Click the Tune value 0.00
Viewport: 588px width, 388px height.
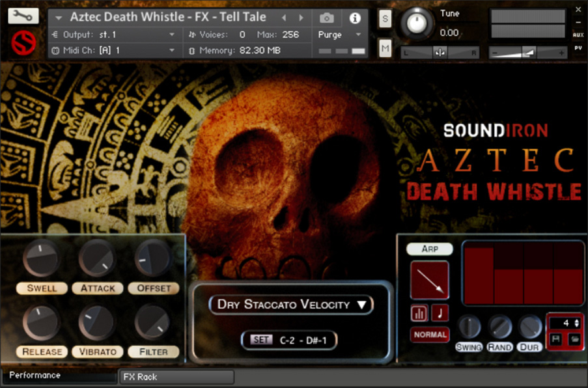pyautogui.click(x=449, y=33)
